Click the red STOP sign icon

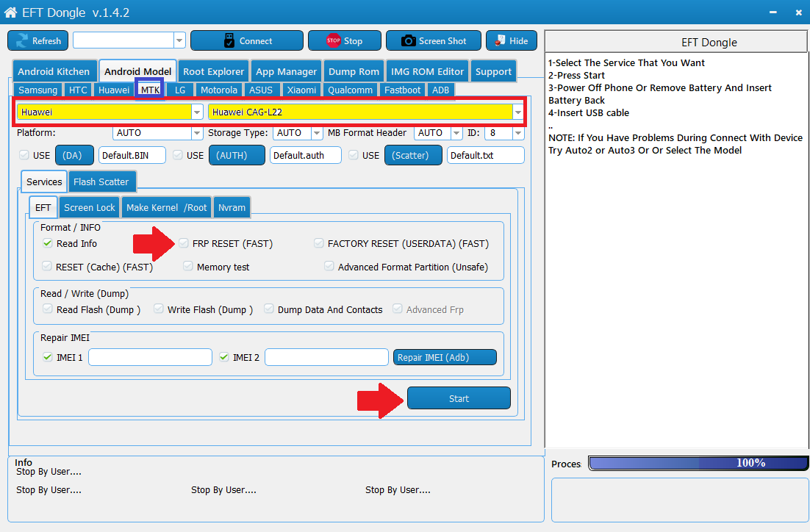coord(333,40)
